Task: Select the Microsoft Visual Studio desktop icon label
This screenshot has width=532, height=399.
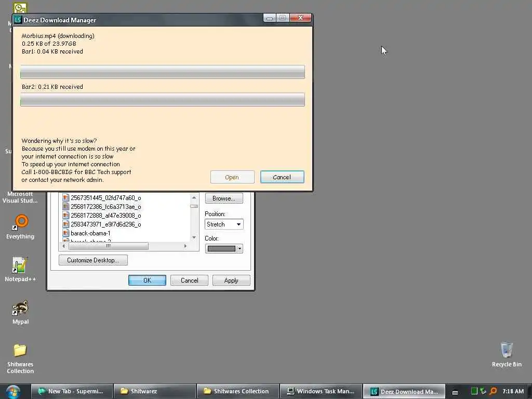Action: (x=20, y=197)
